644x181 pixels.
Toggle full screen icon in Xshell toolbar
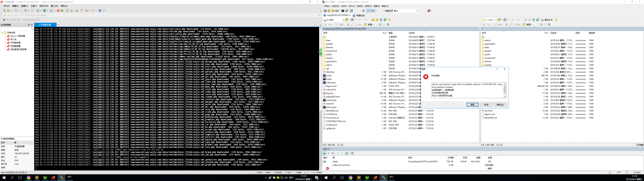(x=67, y=11)
